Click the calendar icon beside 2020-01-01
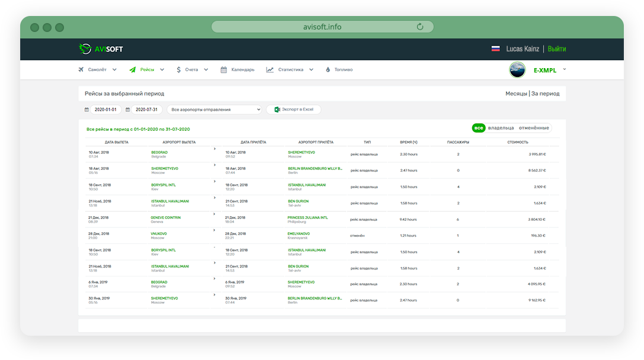The width and height of the screenshot is (644, 360). tap(86, 110)
